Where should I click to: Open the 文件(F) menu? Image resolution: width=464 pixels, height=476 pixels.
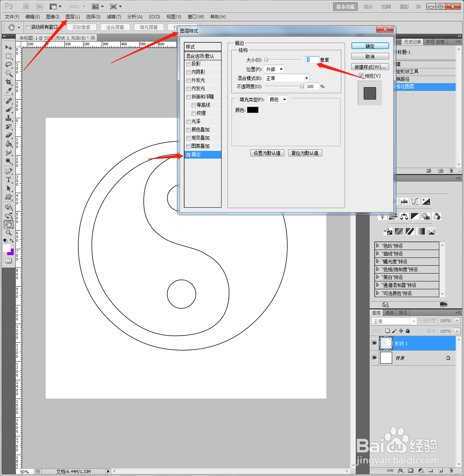pos(12,17)
